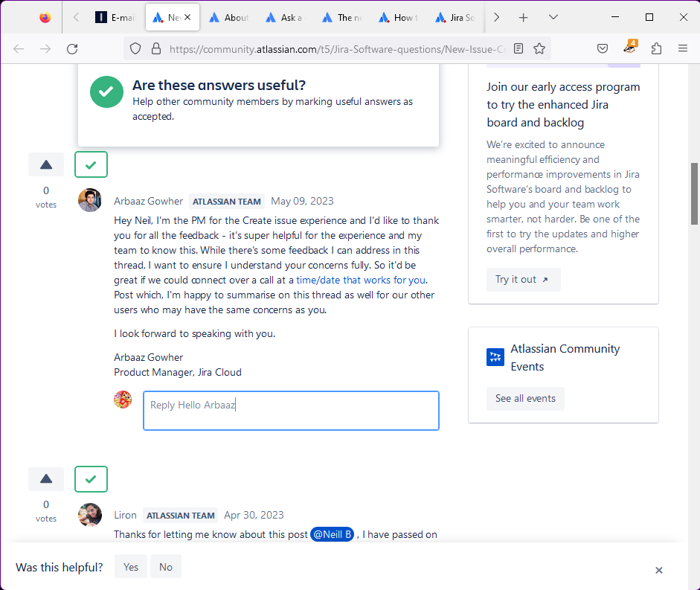The height and width of the screenshot is (590, 700).
Task: Upvote Liron's answer
Action: tap(46, 479)
